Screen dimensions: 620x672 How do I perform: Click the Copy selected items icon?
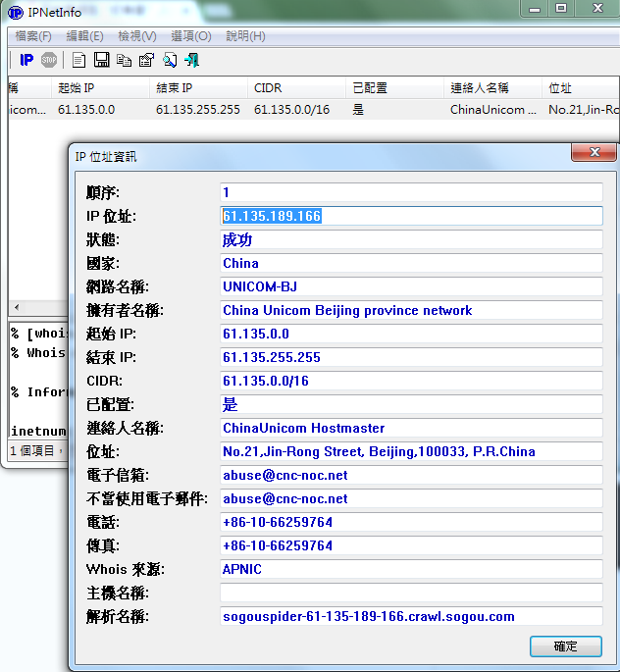tap(125, 60)
